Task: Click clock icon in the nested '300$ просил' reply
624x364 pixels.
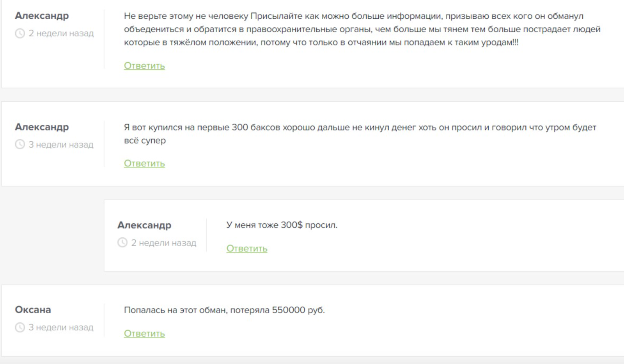Action: click(122, 243)
